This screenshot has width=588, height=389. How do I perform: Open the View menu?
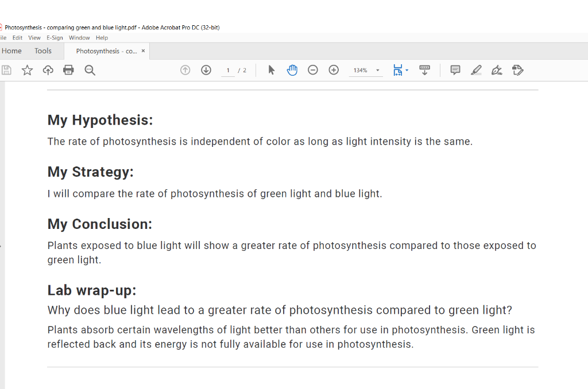[34, 38]
